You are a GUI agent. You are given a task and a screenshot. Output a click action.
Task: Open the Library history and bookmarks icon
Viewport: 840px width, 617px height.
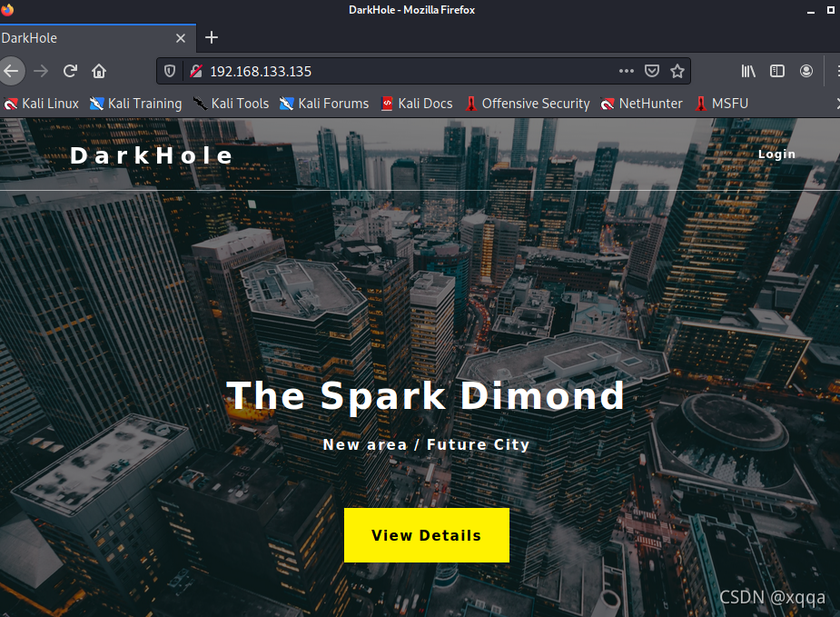[x=748, y=71]
